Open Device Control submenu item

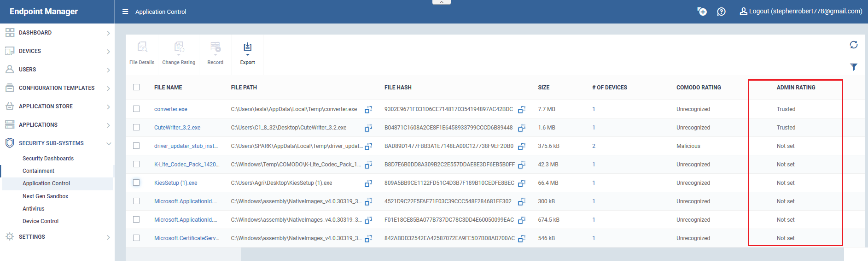[x=41, y=221]
